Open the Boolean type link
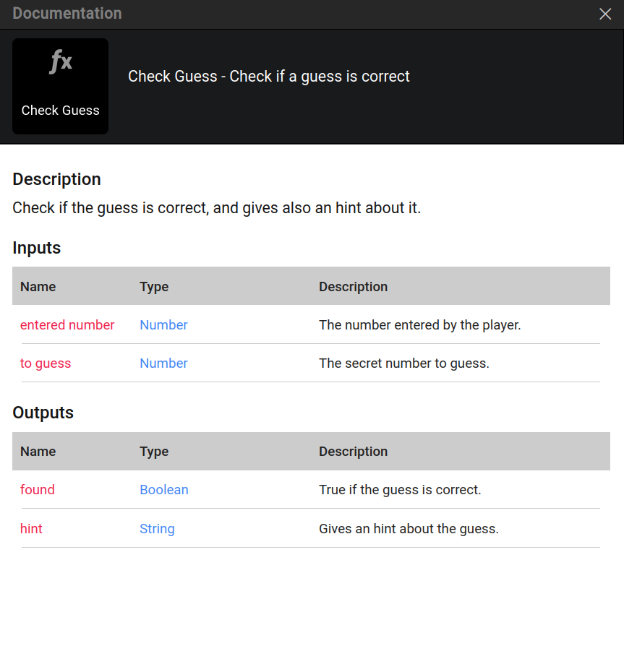This screenshot has width=624, height=672. click(x=164, y=490)
